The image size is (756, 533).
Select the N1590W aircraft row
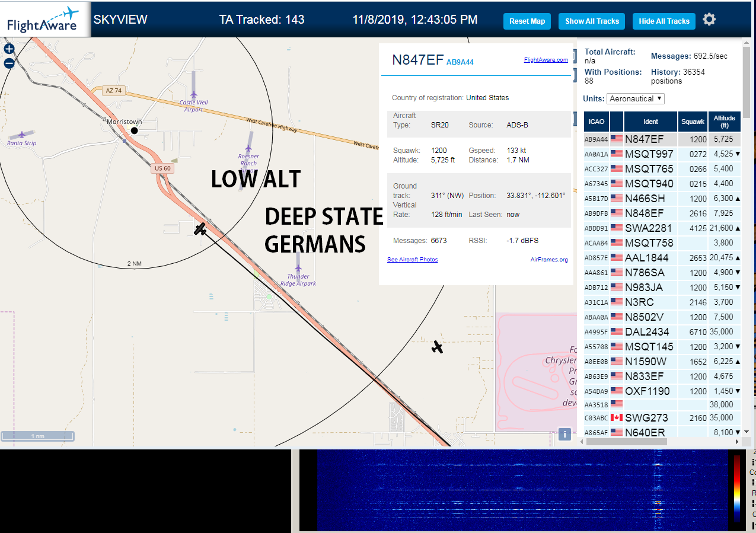coord(662,362)
